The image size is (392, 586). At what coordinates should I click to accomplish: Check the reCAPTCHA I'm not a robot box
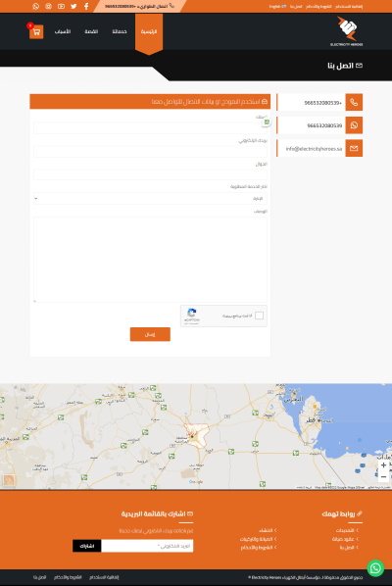(259, 316)
